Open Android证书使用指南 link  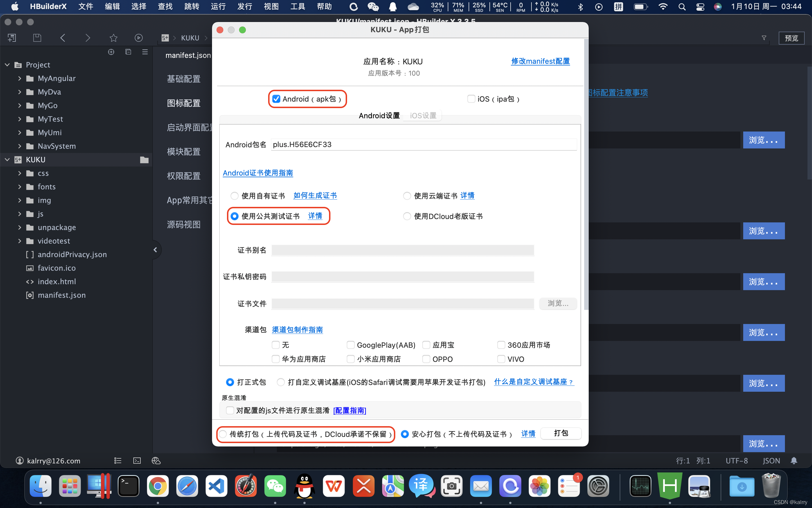[x=258, y=173]
